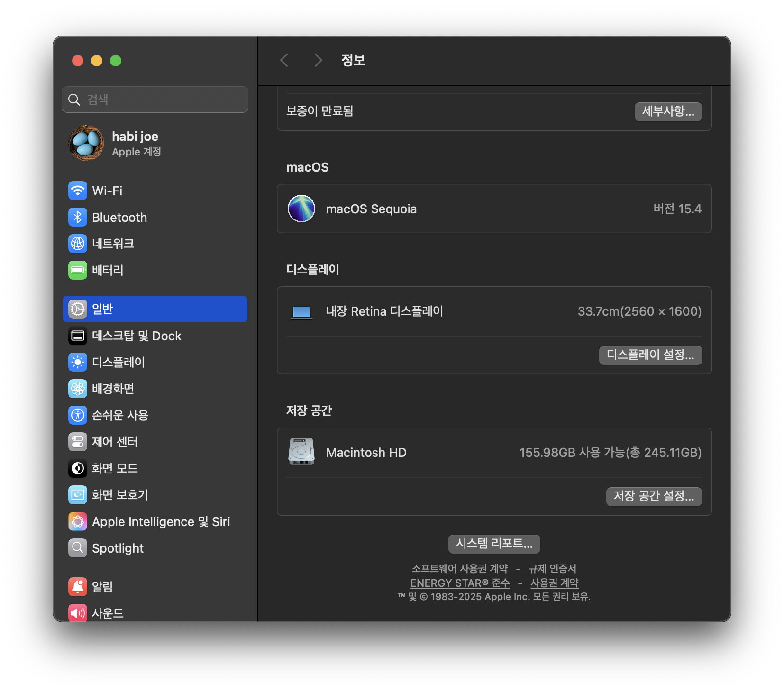Go forward with the right chevron

click(x=318, y=60)
